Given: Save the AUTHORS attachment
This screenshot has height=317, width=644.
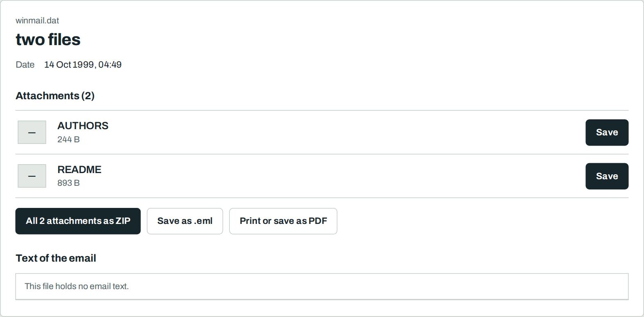Looking at the screenshot, I should tap(607, 132).
